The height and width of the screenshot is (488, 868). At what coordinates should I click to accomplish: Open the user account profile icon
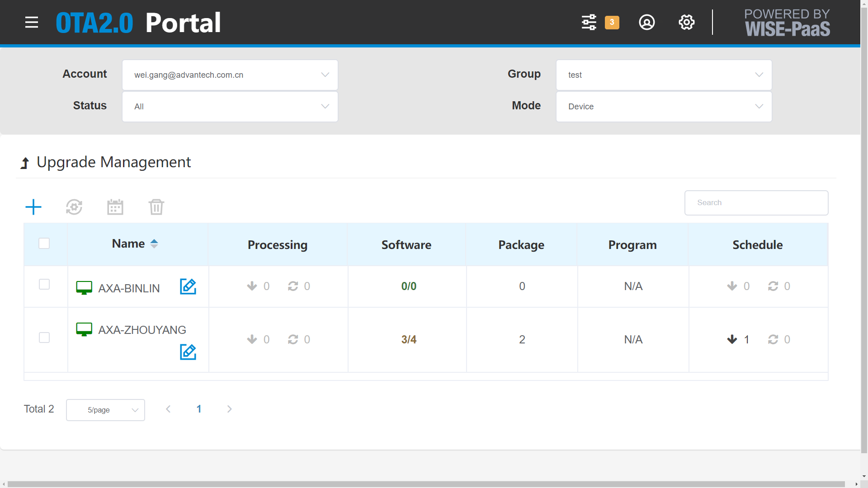(x=647, y=22)
